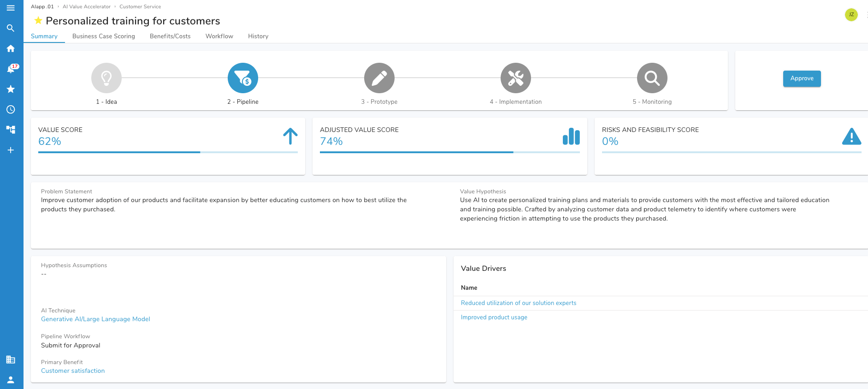
Task: Click the plus create icon in sidebar
Action: (11, 150)
